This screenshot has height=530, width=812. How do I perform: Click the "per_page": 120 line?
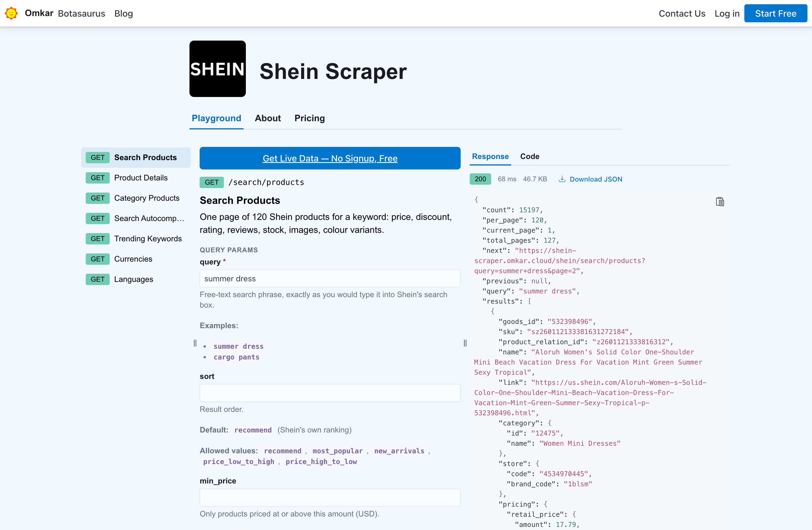coord(514,220)
